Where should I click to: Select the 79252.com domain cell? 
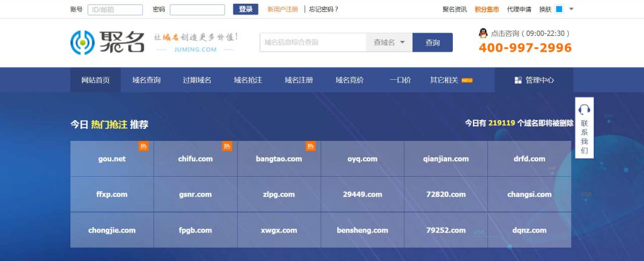tap(446, 230)
